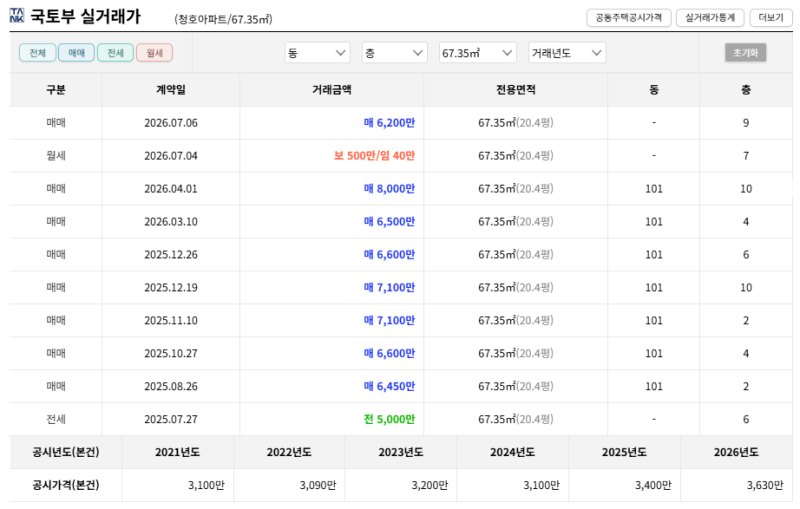Click the 2025.07.27 contract date
This screenshot has width=800, height=509.
(x=170, y=419)
